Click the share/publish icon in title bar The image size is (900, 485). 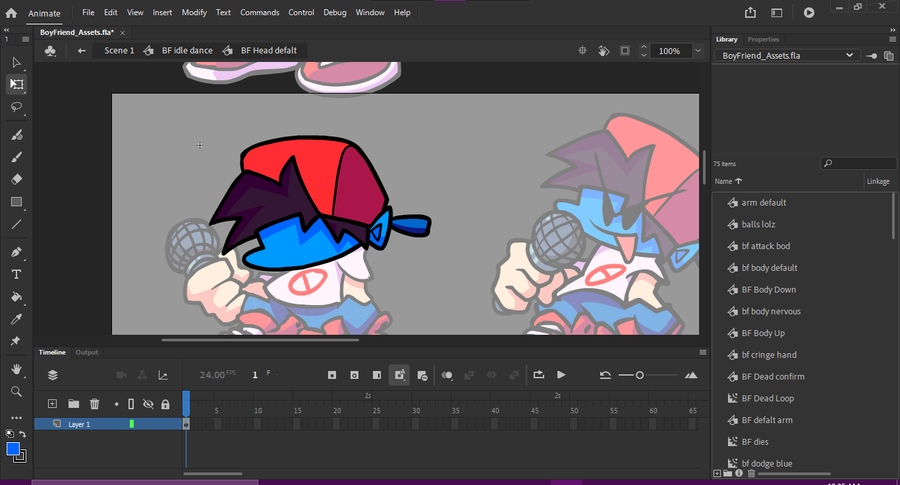tap(750, 13)
